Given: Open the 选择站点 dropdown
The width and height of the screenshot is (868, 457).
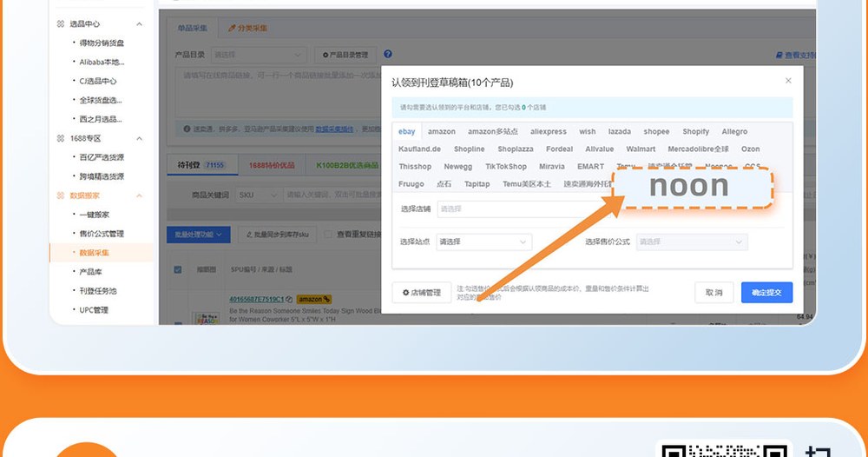Looking at the screenshot, I should [x=483, y=242].
